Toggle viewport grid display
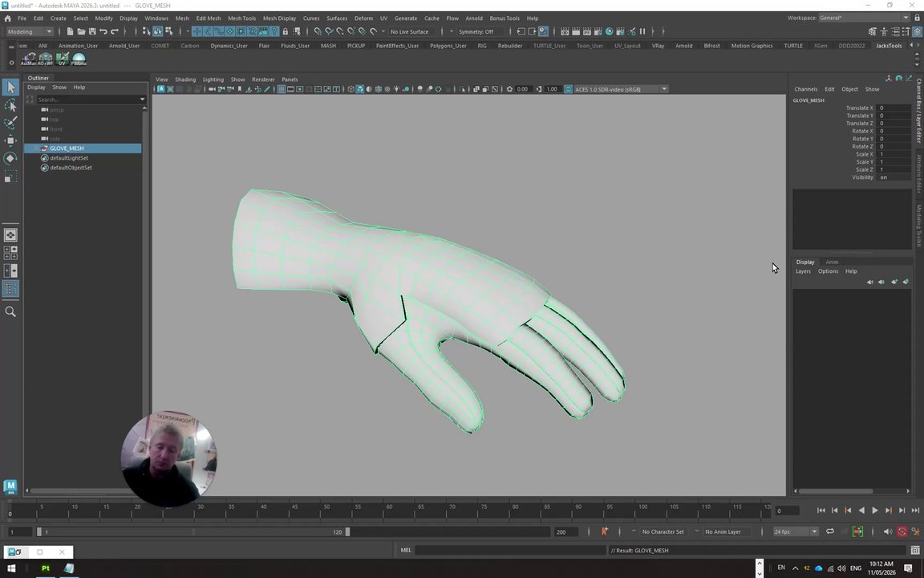Image resolution: width=924 pixels, height=578 pixels. click(x=281, y=89)
